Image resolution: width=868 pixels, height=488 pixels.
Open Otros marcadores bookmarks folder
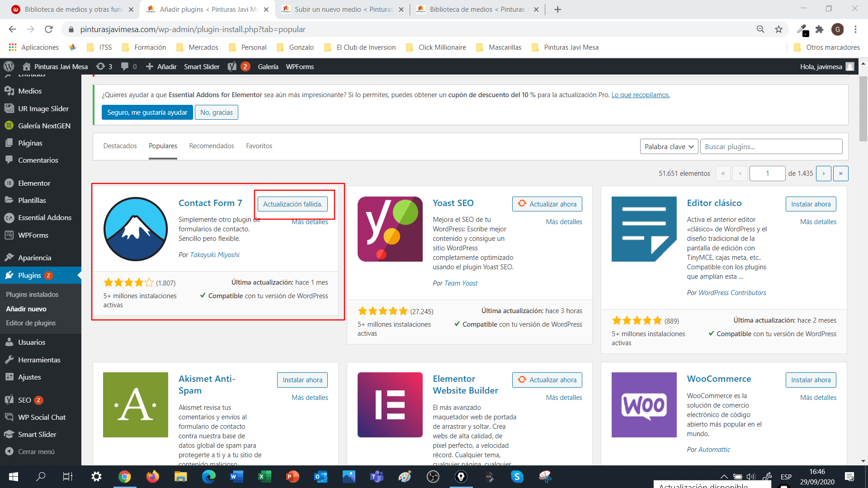pyautogui.click(x=827, y=47)
